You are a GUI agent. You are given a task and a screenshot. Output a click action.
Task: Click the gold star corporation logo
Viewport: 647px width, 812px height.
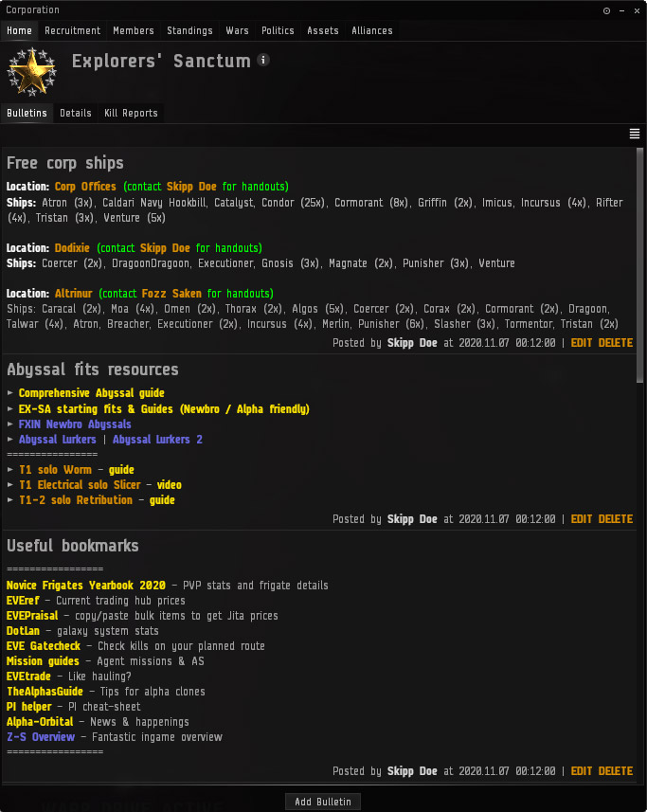31,72
